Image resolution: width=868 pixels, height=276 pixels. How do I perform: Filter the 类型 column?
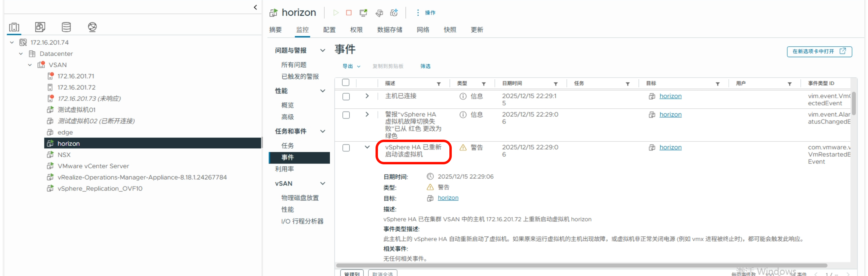point(483,84)
